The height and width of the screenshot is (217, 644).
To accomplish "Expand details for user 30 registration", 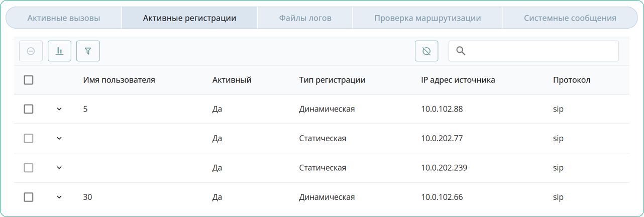I will coord(59,197).
